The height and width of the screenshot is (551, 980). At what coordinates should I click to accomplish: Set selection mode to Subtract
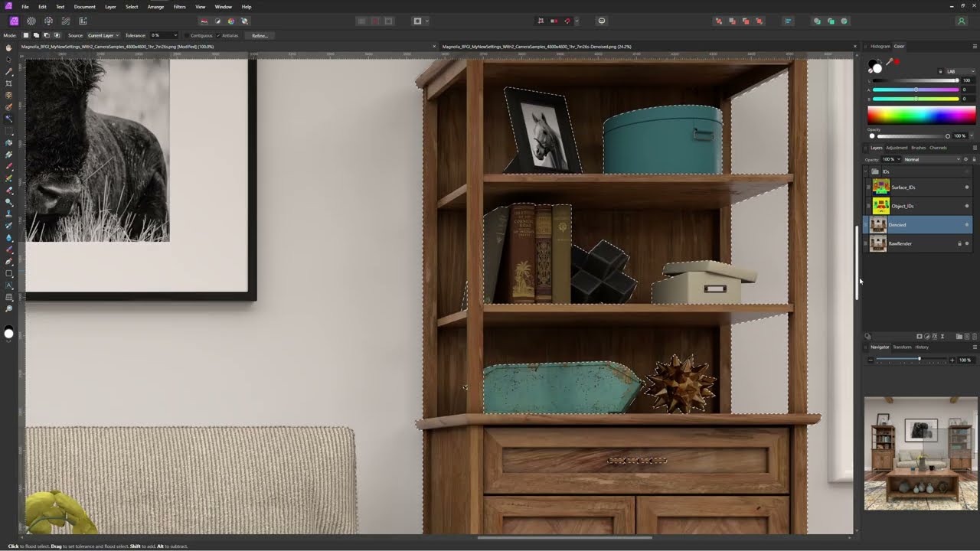47,35
